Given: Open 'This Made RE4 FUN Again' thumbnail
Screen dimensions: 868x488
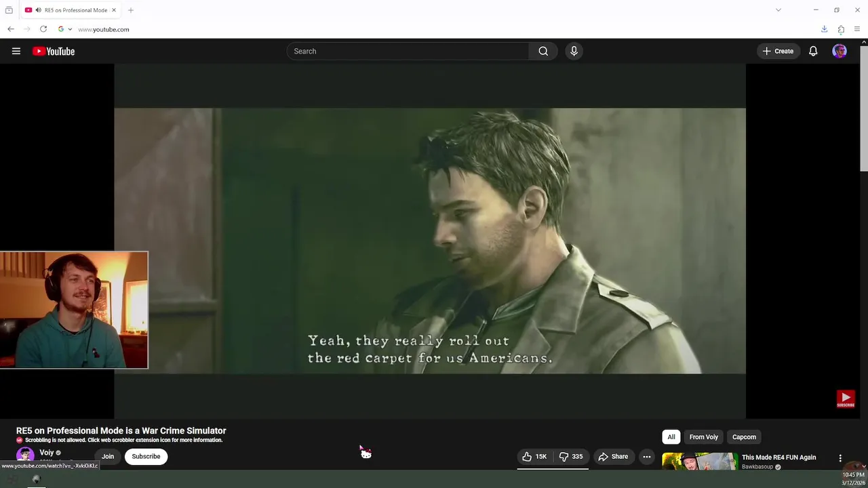Looking at the screenshot, I should 700,461.
